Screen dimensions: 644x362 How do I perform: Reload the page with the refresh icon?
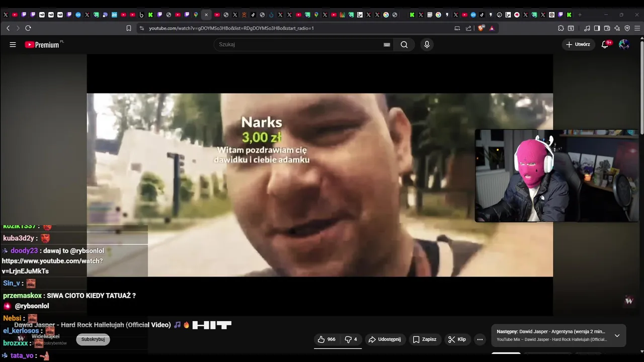28,28
